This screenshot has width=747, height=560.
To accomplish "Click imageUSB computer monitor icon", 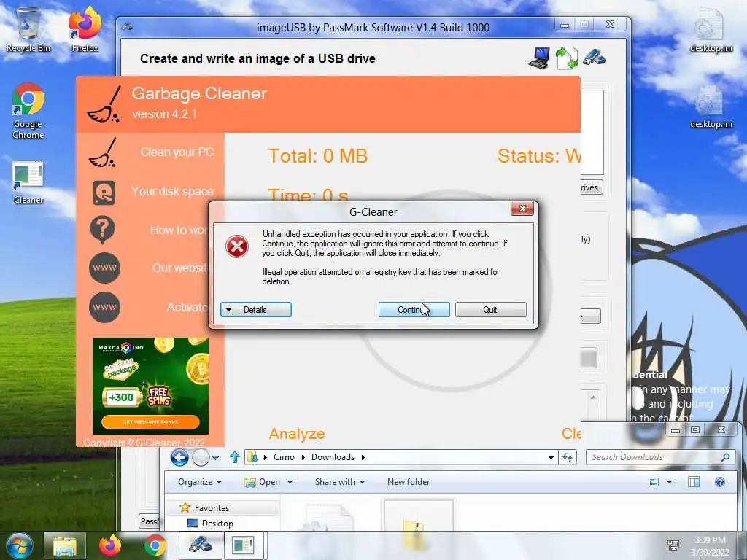I will pos(540,58).
